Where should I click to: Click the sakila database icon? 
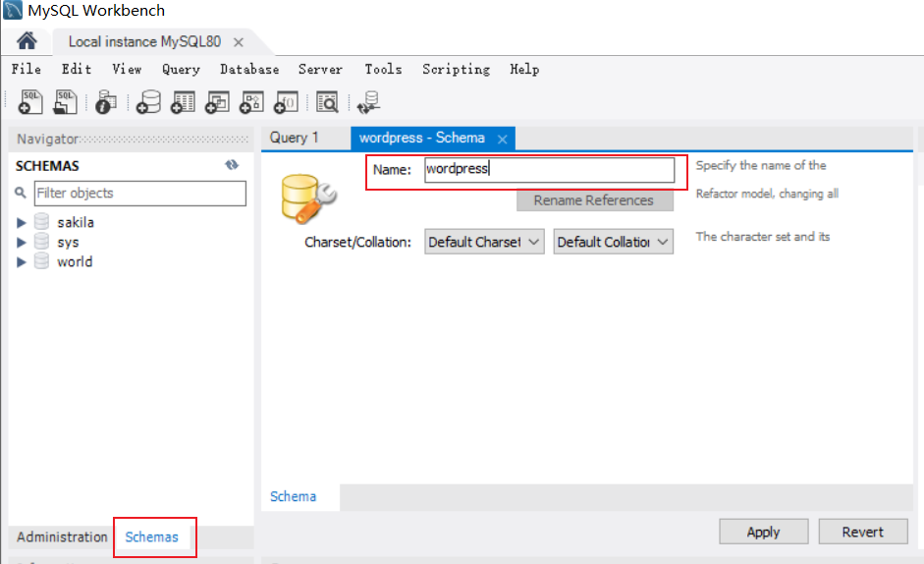[x=41, y=222]
